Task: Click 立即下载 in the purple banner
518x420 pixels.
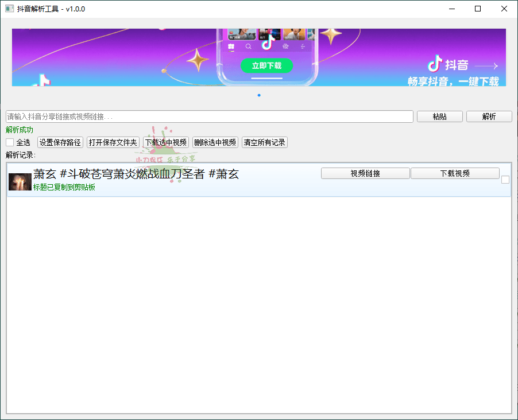Action: coord(266,66)
